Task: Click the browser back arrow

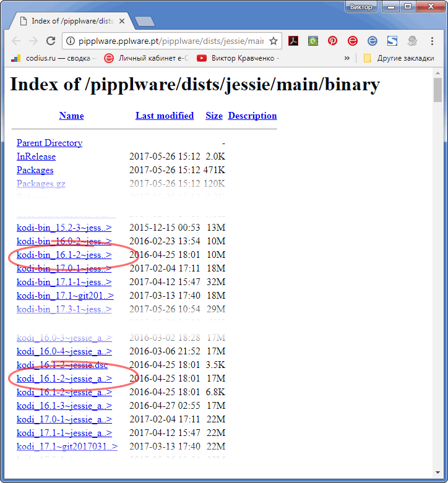Action: 16,41
